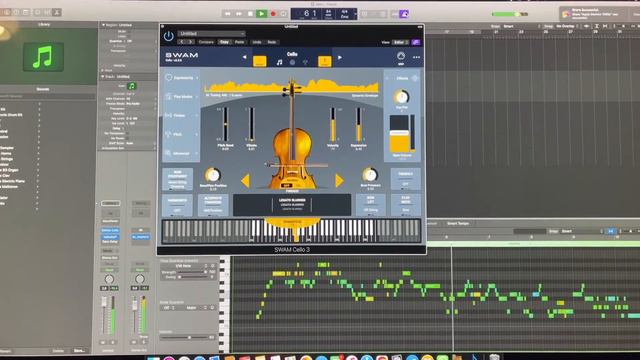Screen dimensions: 640x360
Task: Adjust the Velocity vertical slider
Action: click(333, 124)
